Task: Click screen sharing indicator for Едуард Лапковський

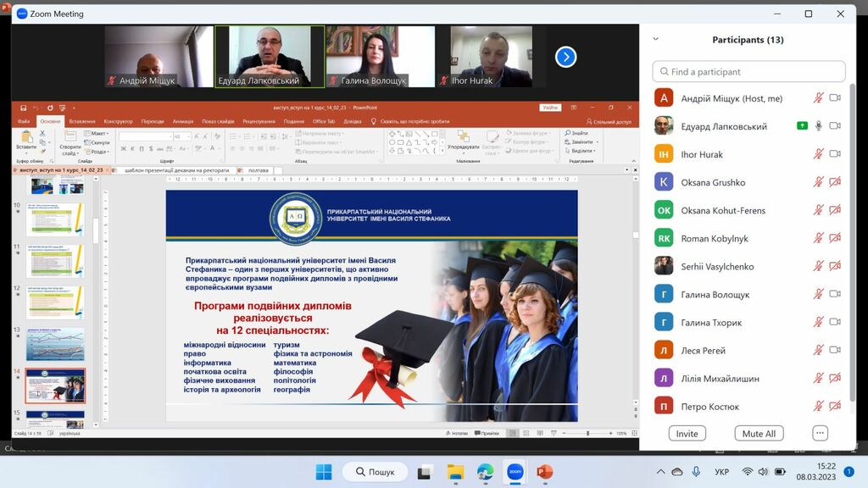Action: coord(802,126)
